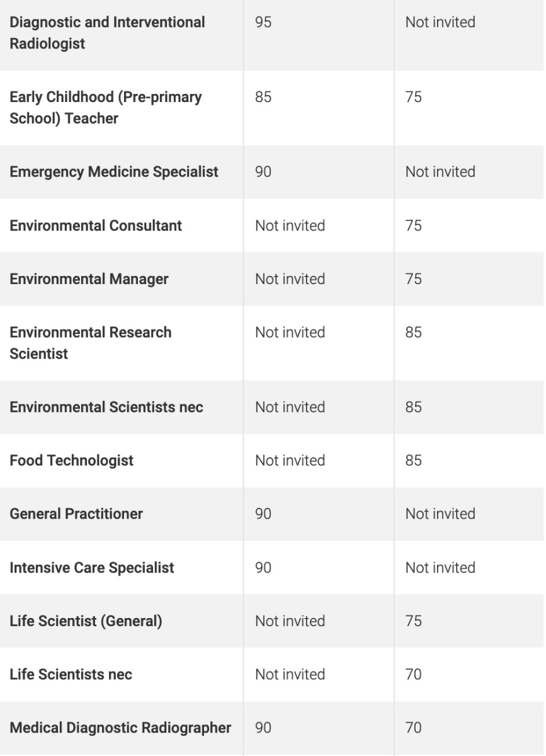Click the Environmental Scientists nec label

[x=106, y=407]
